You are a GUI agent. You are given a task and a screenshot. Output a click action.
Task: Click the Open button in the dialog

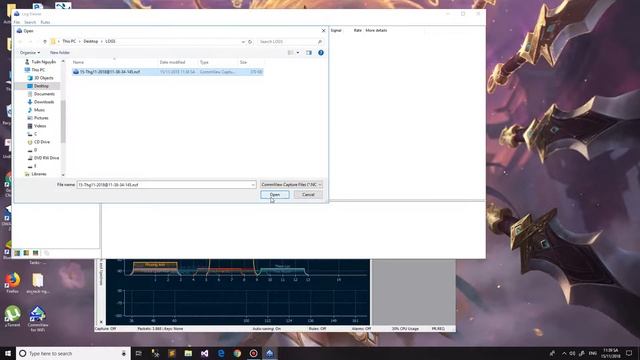coord(275,195)
